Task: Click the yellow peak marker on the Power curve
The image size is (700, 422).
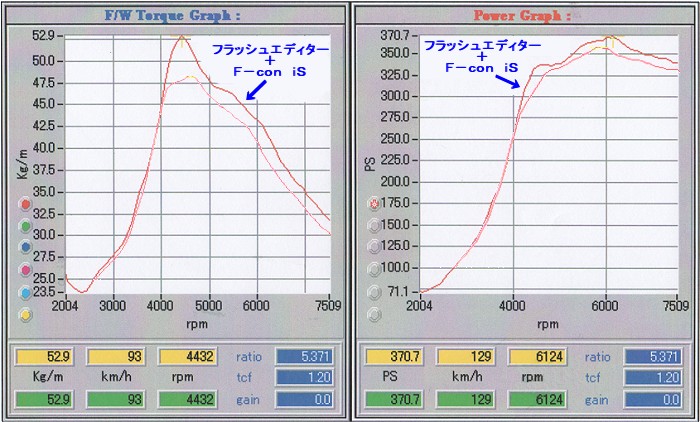Action: (612, 41)
